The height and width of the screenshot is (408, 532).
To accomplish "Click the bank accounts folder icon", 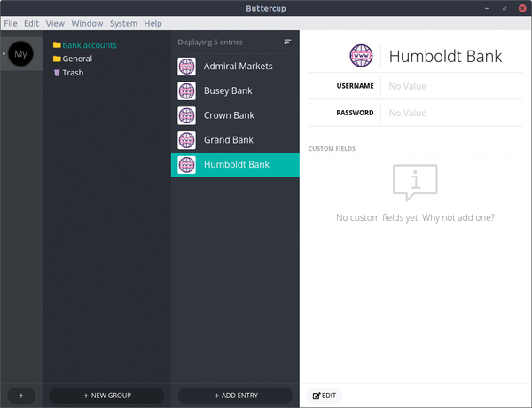I will click(x=57, y=45).
